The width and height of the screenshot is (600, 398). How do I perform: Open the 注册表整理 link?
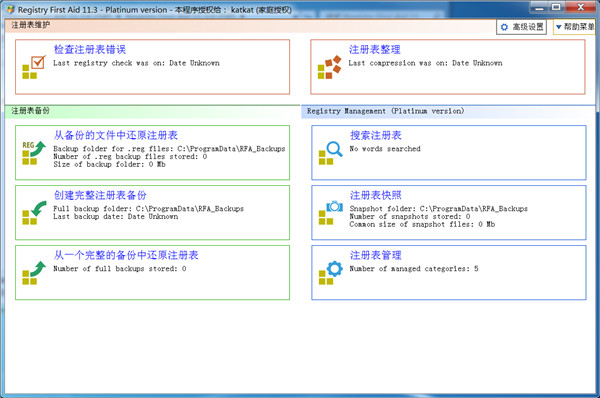[x=374, y=49]
